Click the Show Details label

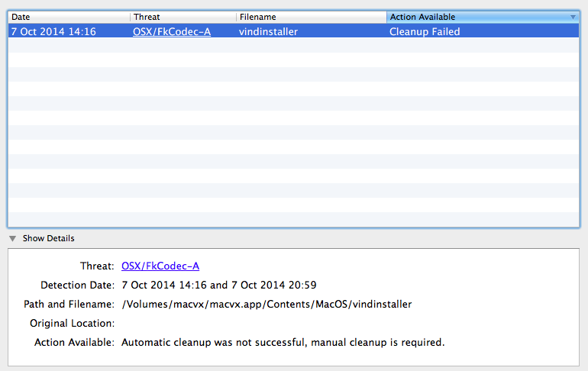tap(48, 238)
